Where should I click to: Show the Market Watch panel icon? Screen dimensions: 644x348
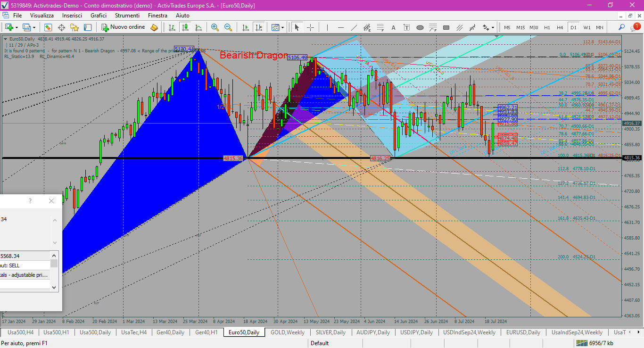coord(48,27)
